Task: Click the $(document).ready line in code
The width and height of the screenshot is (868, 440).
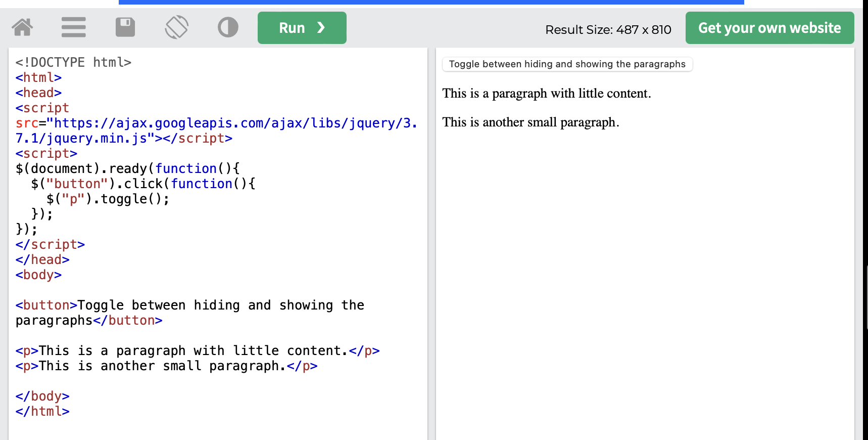Action: [x=128, y=168]
